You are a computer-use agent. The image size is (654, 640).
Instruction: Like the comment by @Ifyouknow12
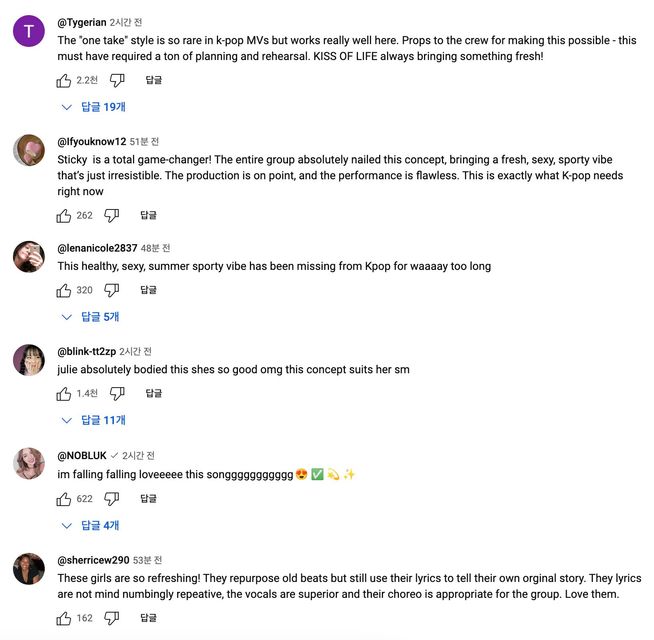(x=64, y=215)
